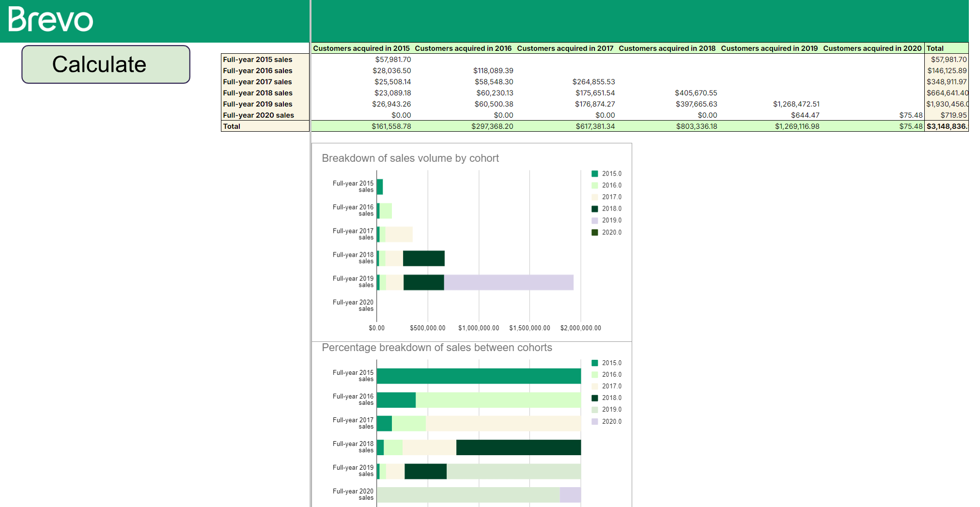Screen dimensions: 980x507
Task: Select the Total row label cell
Action: pos(265,126)
